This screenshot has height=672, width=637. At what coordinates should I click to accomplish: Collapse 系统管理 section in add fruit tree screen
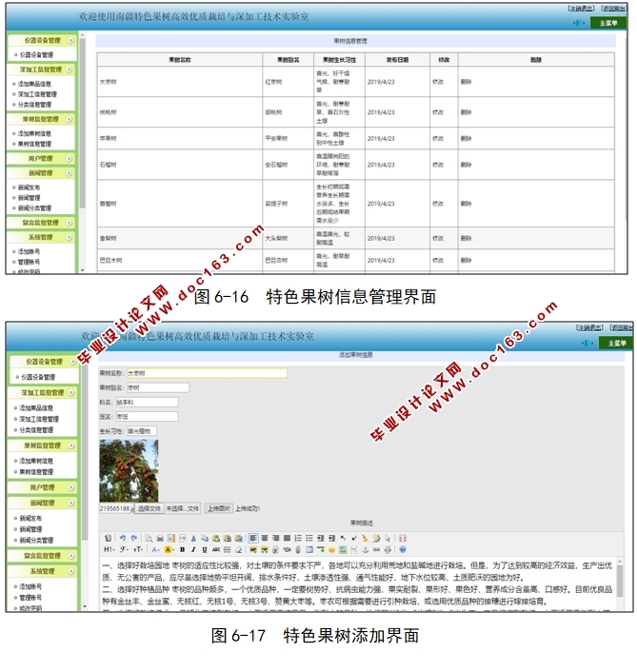(71, 571)
